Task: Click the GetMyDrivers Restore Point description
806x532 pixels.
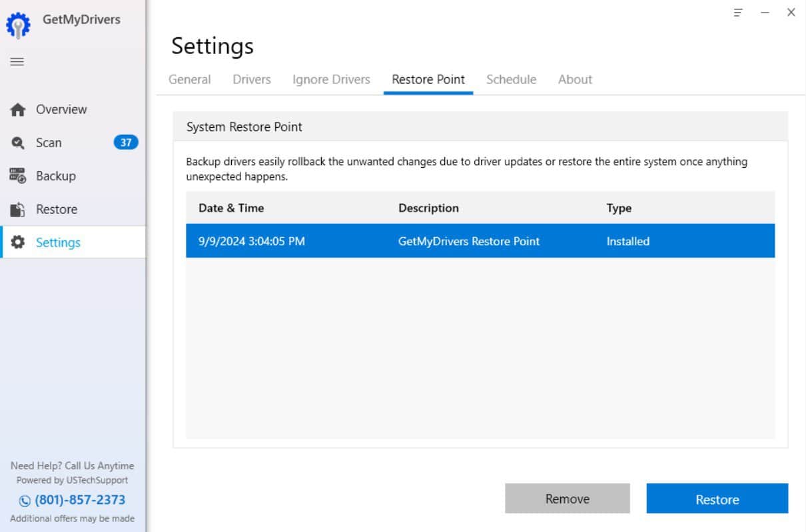Action: [x=469, y=241]
